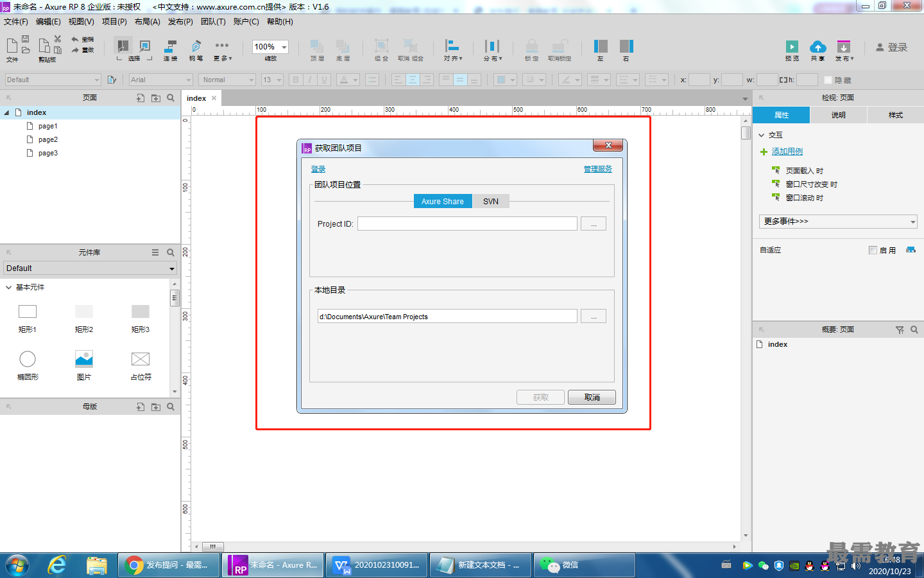Collapse the Interactions (交互) section
924x578 pixels.
pos(762,135)
